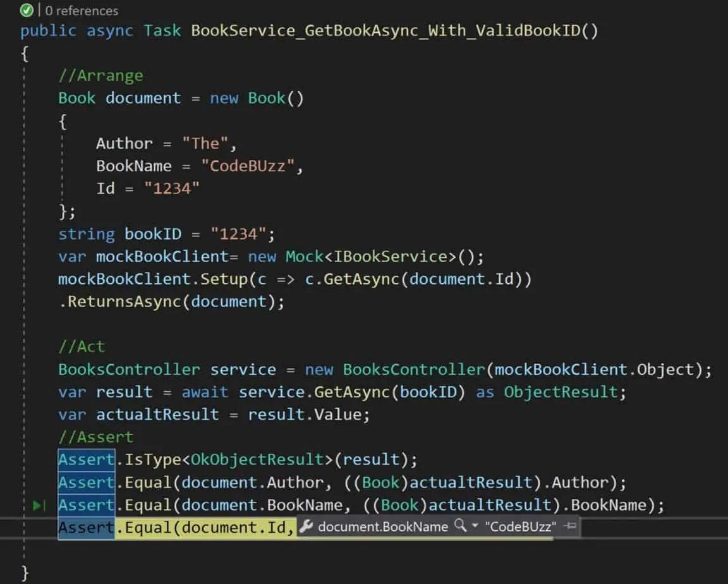This screenshot has width=728, height=584.
Task: Select the highlighted Assert token
Action: [x=85, y=459]
